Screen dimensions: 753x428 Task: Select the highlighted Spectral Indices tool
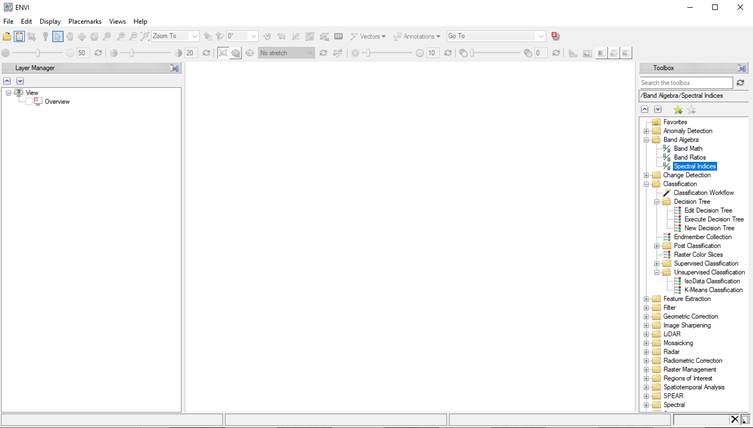695,166
